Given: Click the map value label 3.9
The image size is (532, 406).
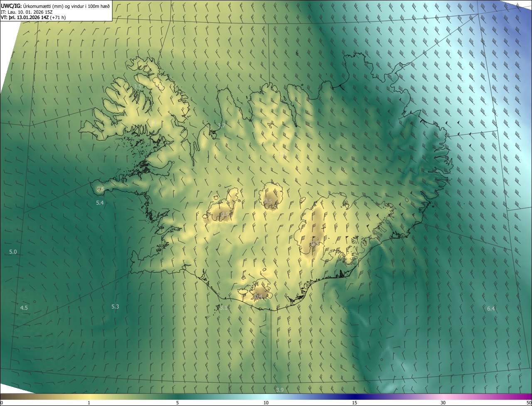Looking at the screenshot, I should pyautogui.click(x=280, y=390).
